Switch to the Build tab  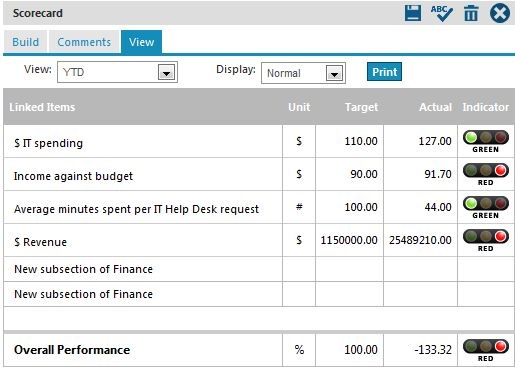click(25, 42)
